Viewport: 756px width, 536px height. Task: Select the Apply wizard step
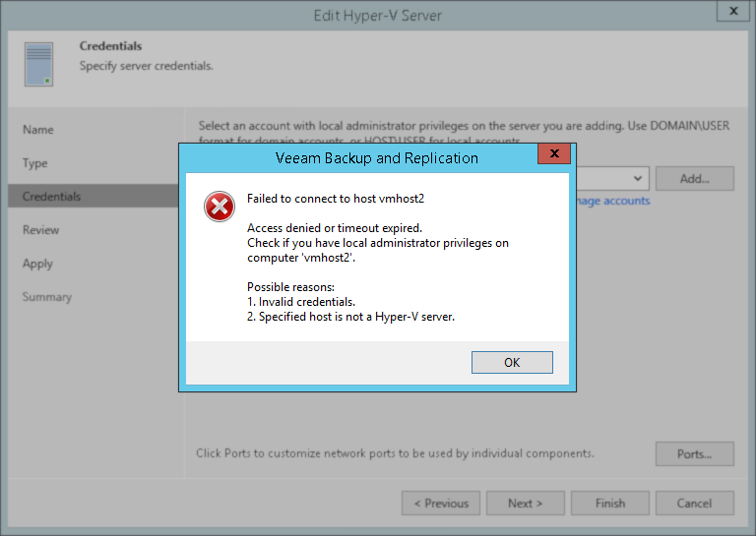click(x=37, y=264)
